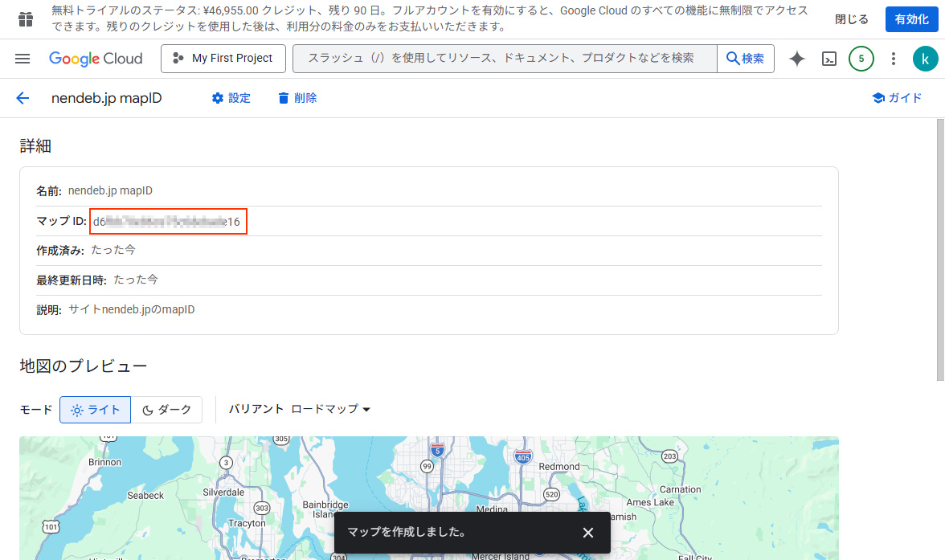Close the マップを作成しました notification
945x560 pixels.
click(588, 533)
